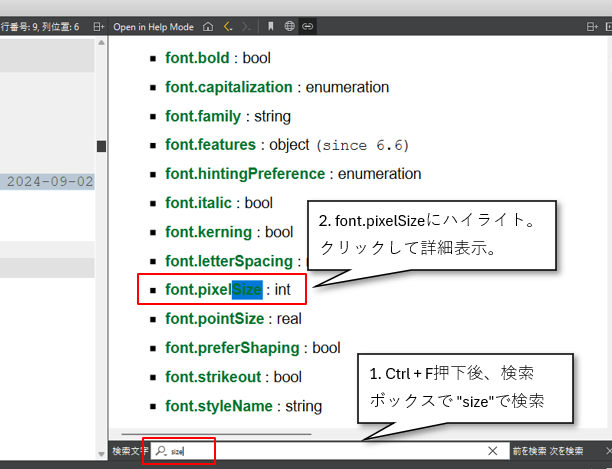Click the vertical scrollbar thumb in left pane
Image resolution: width=612 pixels, height=469 pixels.
[101, 147]
